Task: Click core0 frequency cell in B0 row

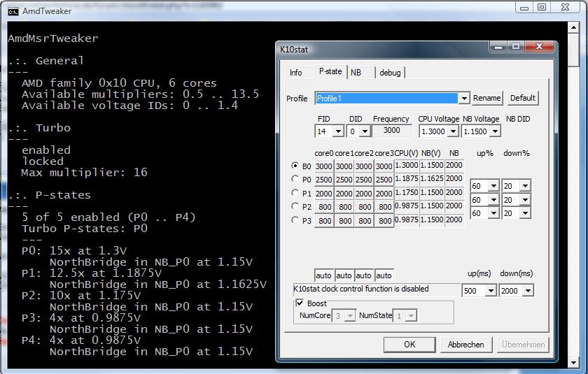Action: pos(323,166)
